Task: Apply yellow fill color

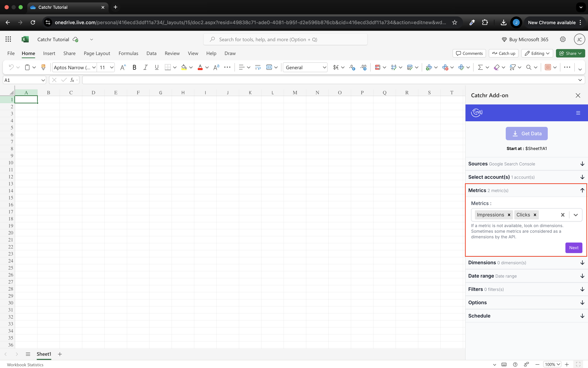Action: (184, 67)
